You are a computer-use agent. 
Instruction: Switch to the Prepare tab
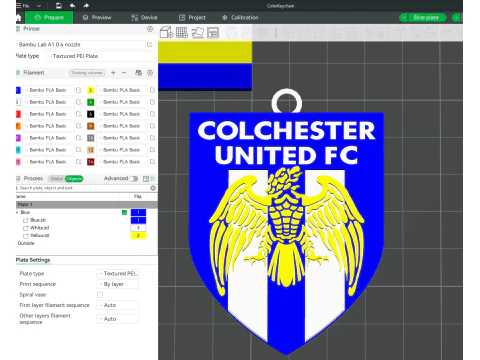pyautogui.click(x=49, y=18)
